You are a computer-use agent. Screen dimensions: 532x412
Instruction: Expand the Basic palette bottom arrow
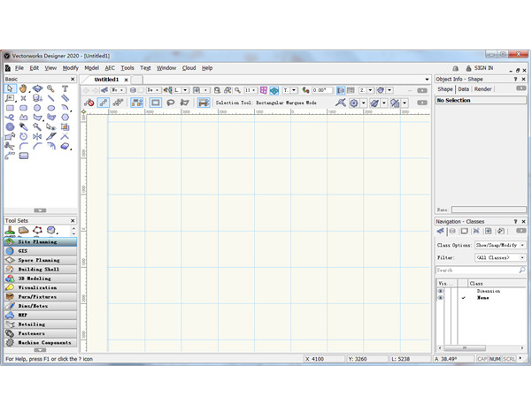tap(40, 210)
